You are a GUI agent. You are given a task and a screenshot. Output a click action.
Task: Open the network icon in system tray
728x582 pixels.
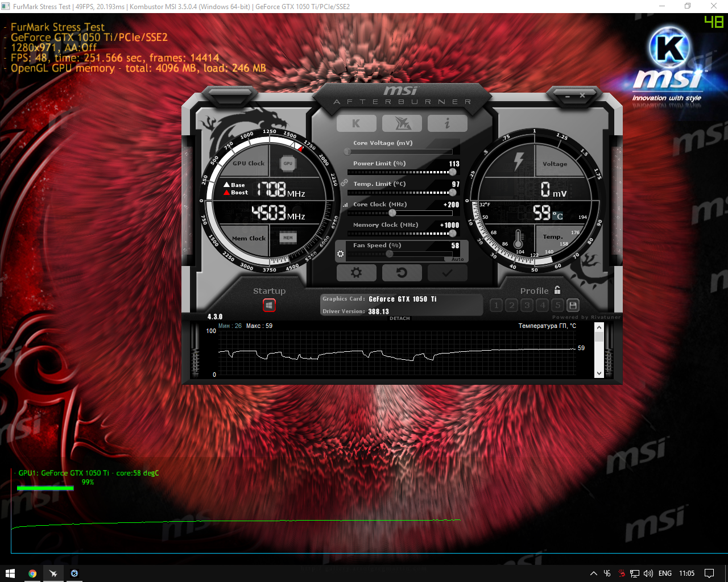[x=635, y=573]
